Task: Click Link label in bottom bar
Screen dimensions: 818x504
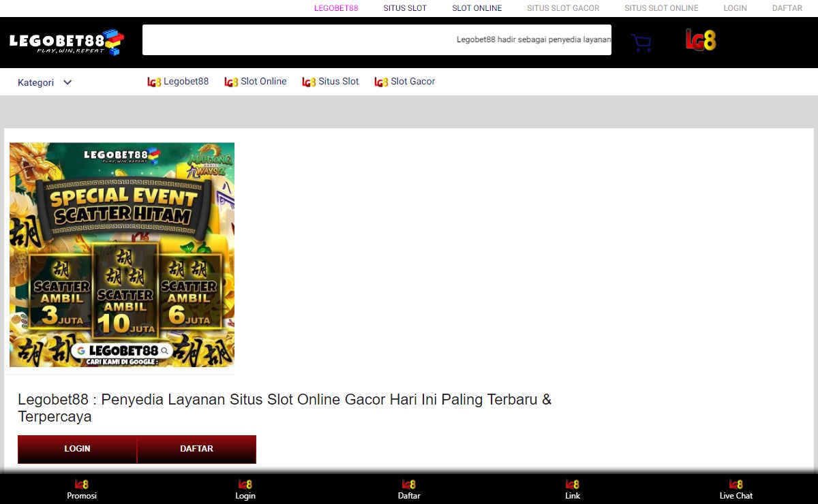Action: [x=573, y=496]
